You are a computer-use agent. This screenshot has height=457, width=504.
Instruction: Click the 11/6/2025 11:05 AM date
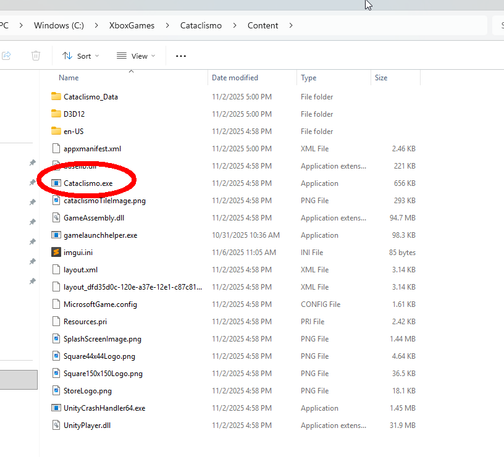pyautogui.click(x=244, y=252)
